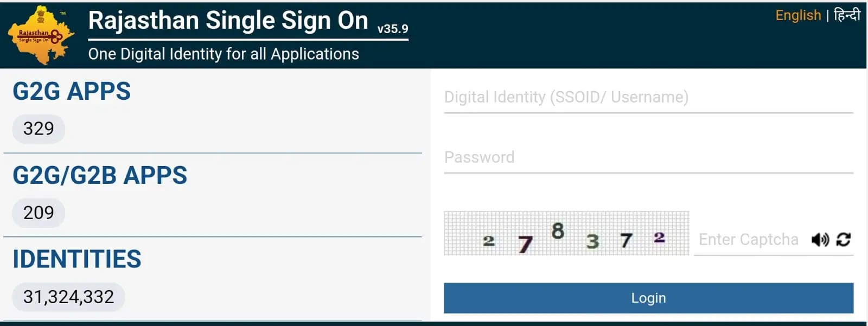Viewport: 868px width, 326px height.
Task: Select the 209 apps count badge
Action: coord(39,213)
